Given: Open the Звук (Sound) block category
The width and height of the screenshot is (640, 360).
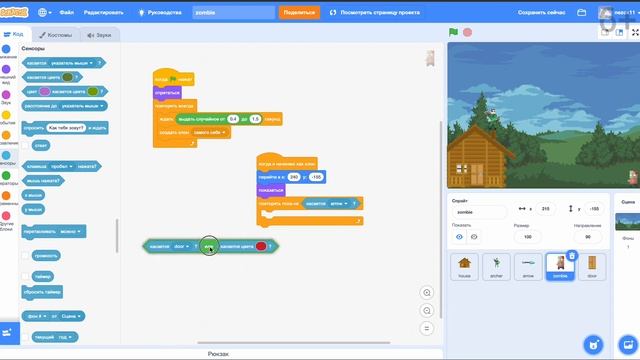Looking at the screenshot, I should coord(7,98).
